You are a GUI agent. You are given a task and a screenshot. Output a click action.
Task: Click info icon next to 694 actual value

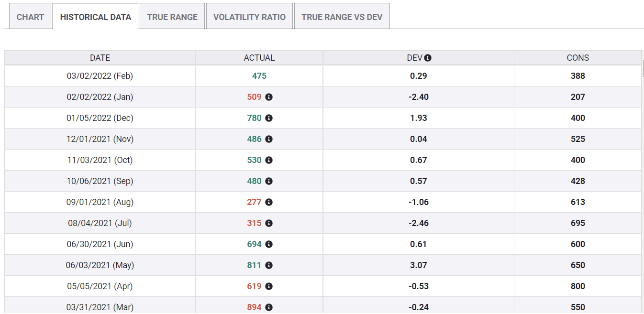pyautogui.click(x=269, y=244)
